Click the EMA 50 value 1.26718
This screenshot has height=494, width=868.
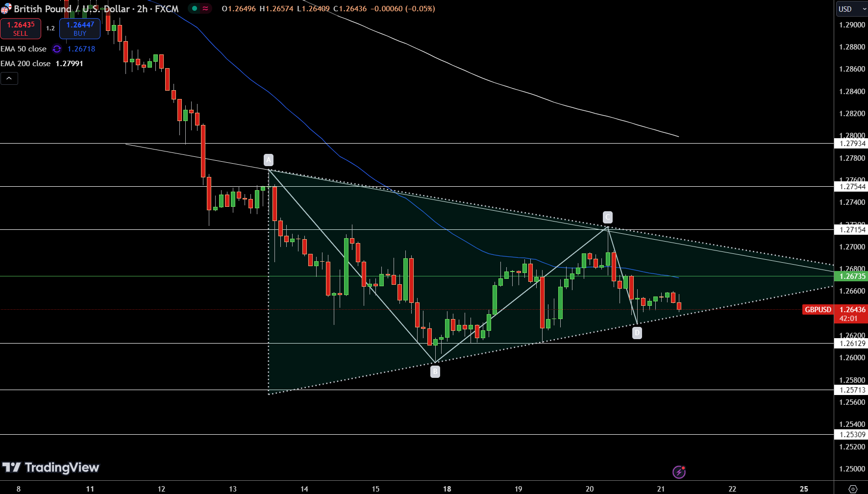(x=81, y=49)
